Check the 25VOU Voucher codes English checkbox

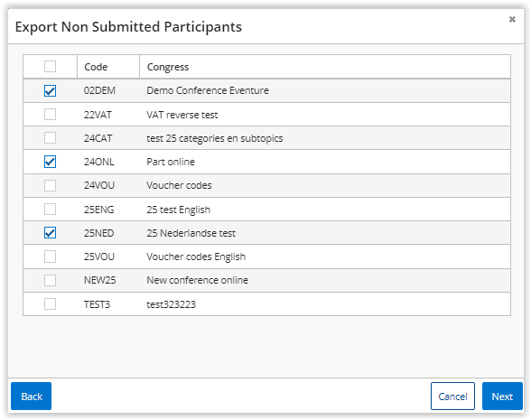51,257
